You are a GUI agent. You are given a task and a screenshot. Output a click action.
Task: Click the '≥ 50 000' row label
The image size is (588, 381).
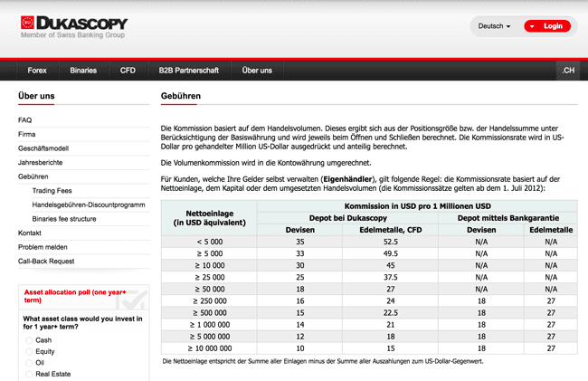coord(210,289)
